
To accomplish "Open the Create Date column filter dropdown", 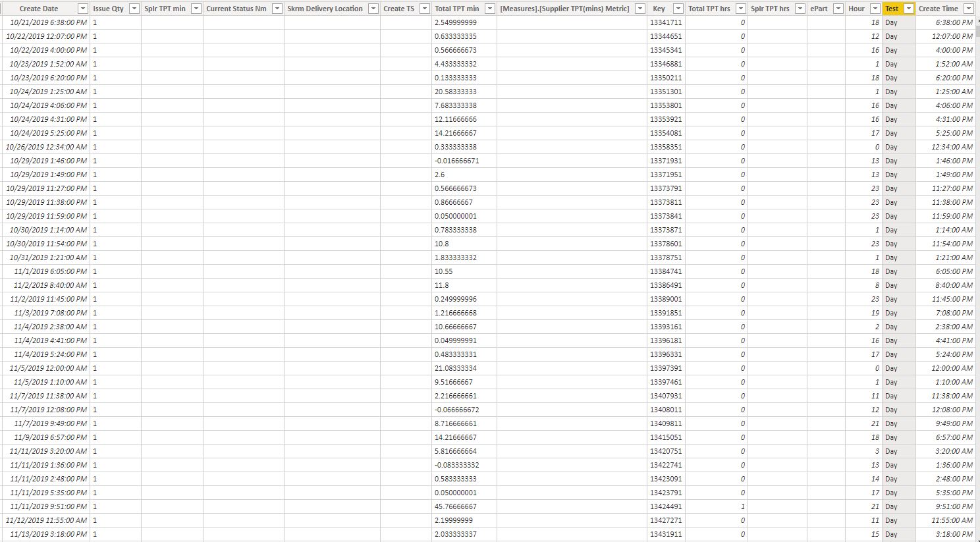I will (x=82, y=9).
